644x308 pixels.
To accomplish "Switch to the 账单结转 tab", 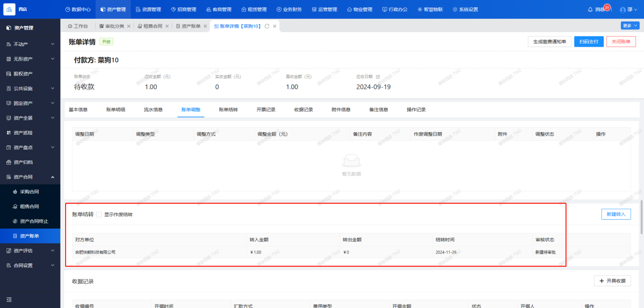I will (x=228, y=110).
